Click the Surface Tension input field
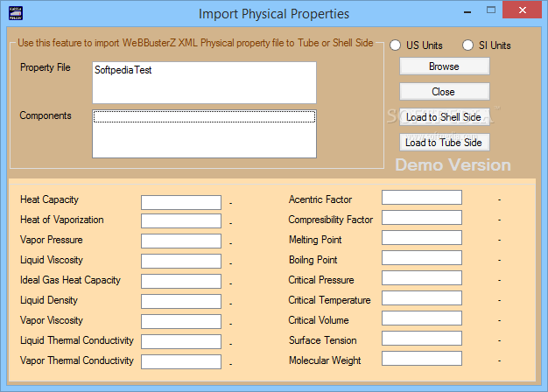The width and height of the screenshot is (548, 392). (x=422, y=339)
